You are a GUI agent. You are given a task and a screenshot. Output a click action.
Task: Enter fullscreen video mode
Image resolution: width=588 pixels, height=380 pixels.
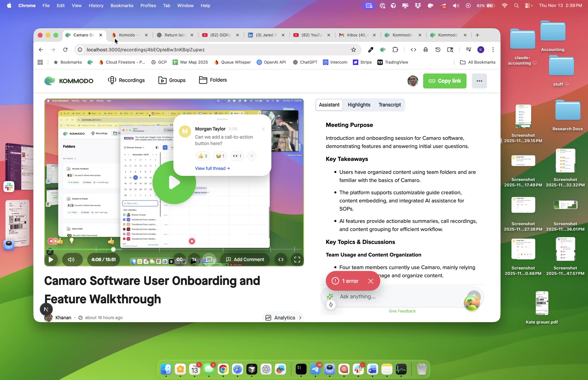[297, 260]
